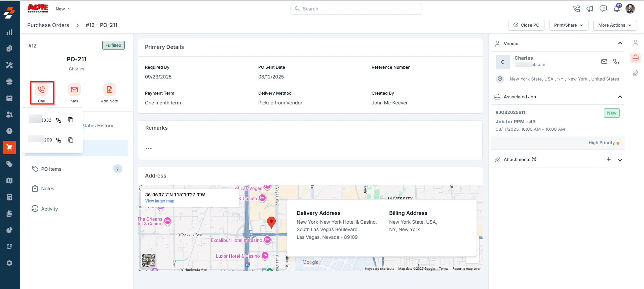This screenshot has width=644, height=289.
Task: Open the View larger map link
Action: [x=160, y=201]
